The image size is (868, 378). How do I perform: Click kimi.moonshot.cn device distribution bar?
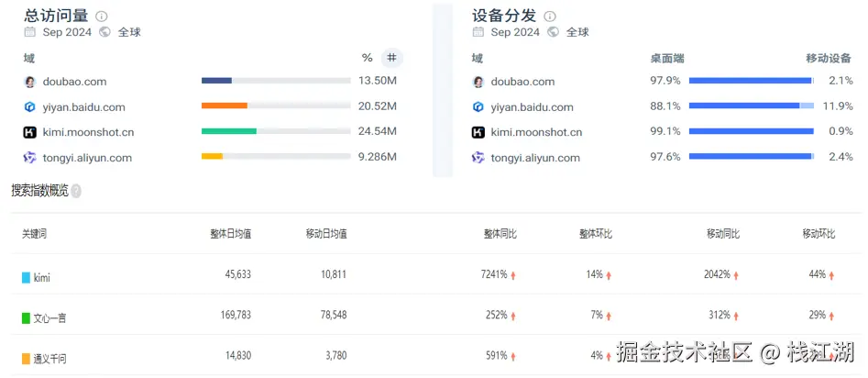click(x=752, y=131)
